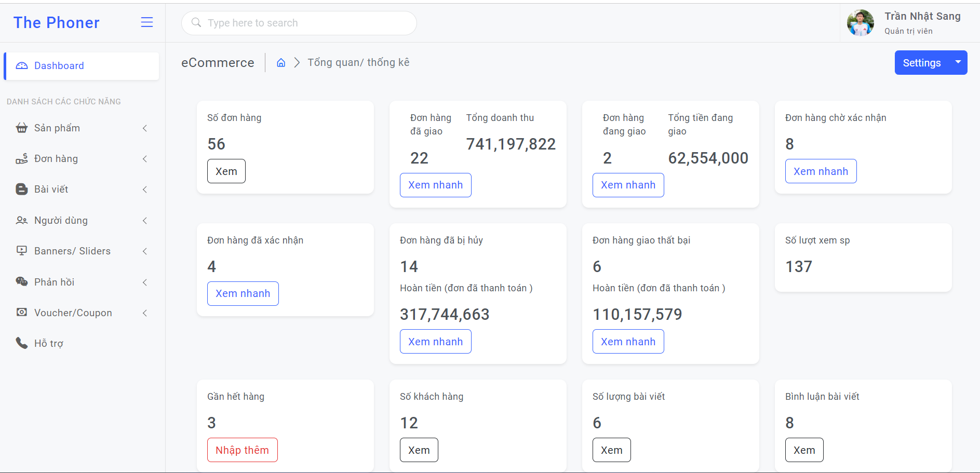Toggle the sidebar hamburger menu
Viewport: 980px width, 473px height.
tap(147, 22)
